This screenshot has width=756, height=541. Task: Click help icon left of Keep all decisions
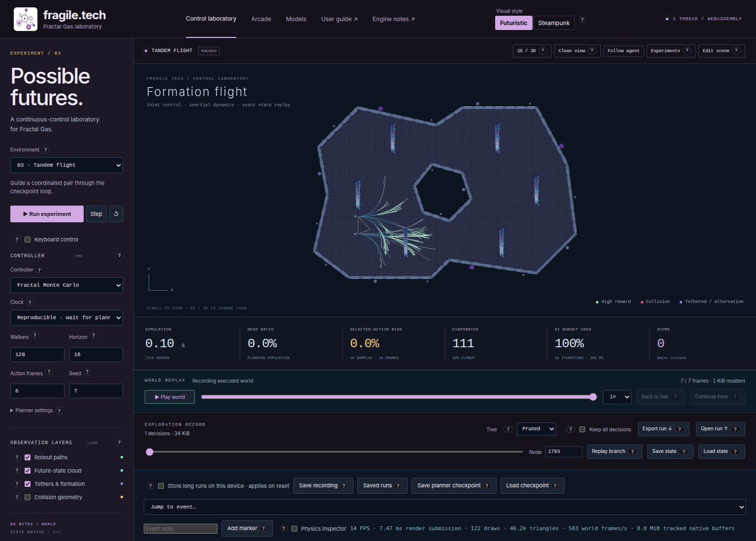click(570, 429)
